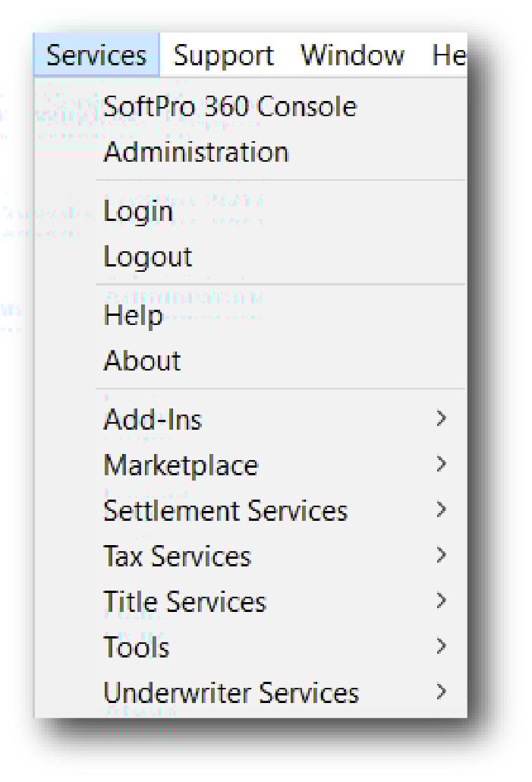This screenshot has width=532, height=782.
Task: Open the Settlement Services submenu
Action: (x=225, y=511)
